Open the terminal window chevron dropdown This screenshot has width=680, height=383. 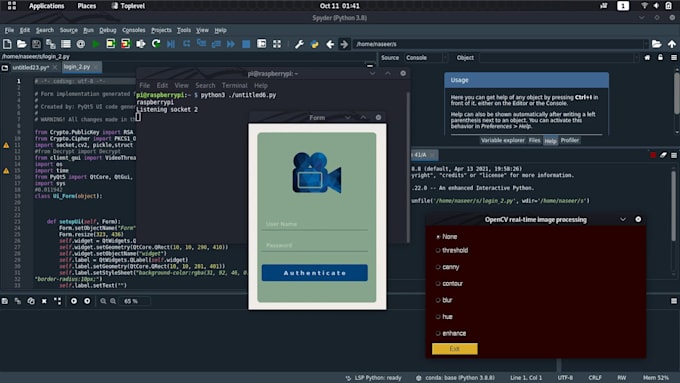[x=372, y=73]
